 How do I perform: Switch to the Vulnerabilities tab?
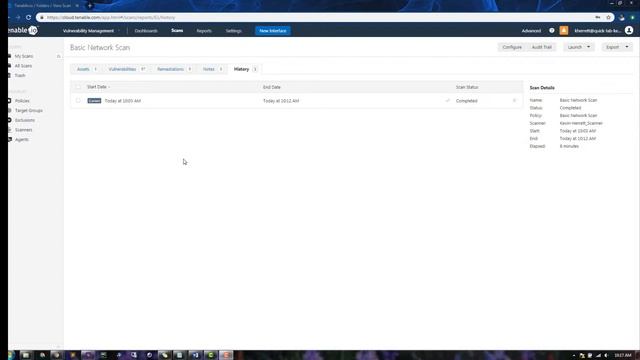click(x=127, y=69)
